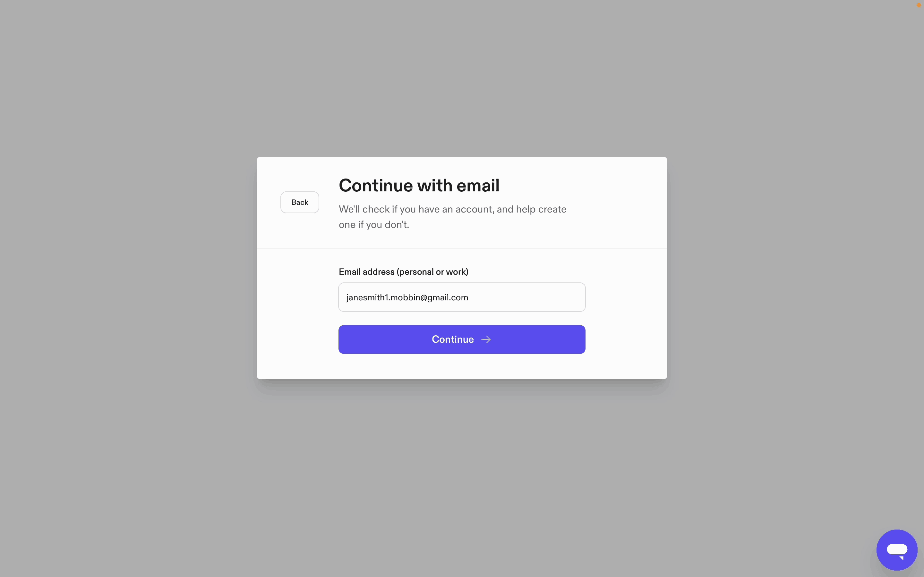Viewport: 924px width, 577px height.
Task: Focus the email address input field
Action: pos(462,297)
